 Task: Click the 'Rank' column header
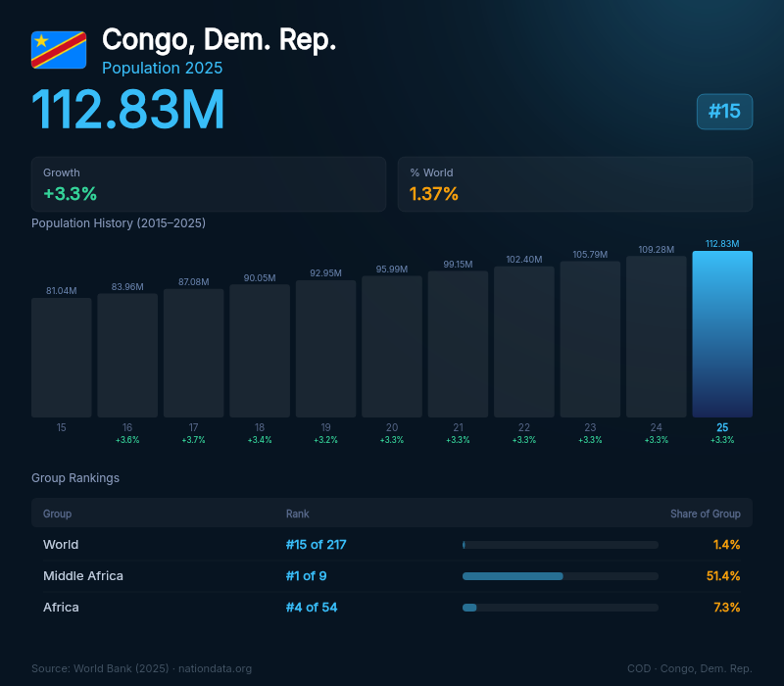click(x=298, y=514)
